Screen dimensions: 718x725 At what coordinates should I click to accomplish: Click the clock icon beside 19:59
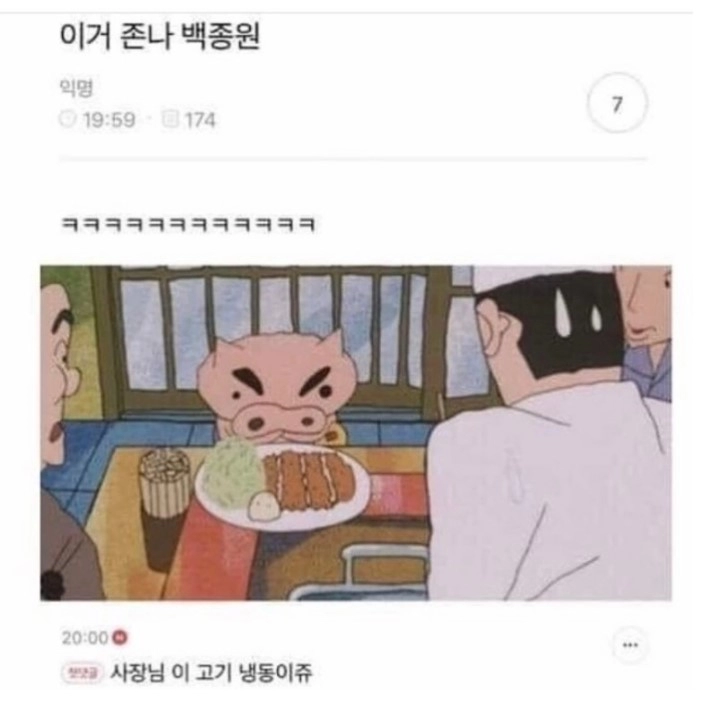[x=68, y=119]
